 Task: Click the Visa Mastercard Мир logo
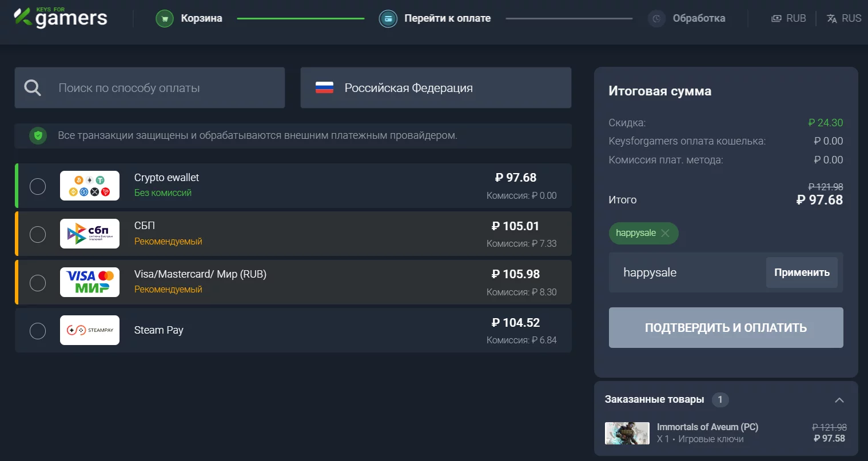[x=90, y=282]
